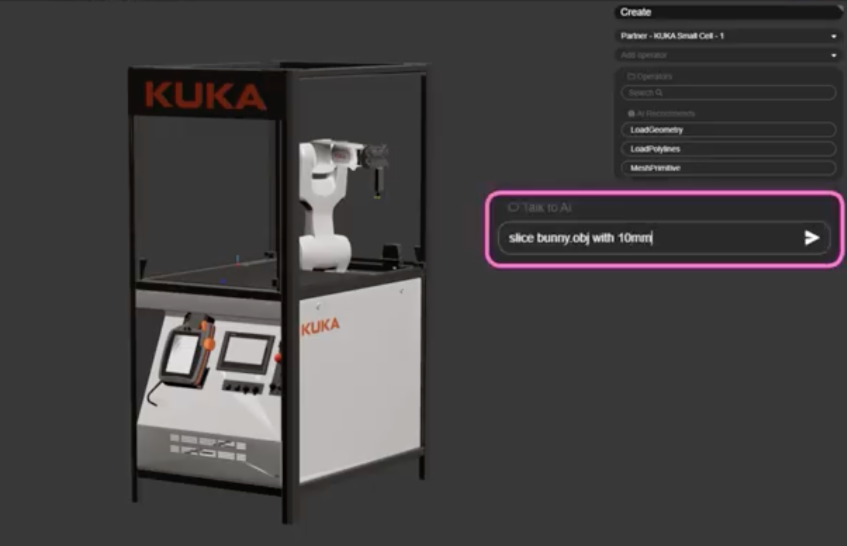847x546 pixels.
Task: Click the magnifier icon in Operators search
Action: (x=659, y=93)
